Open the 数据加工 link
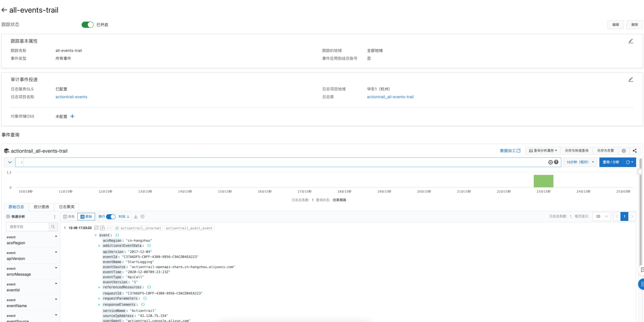The height and width of the screenshot is (322, 644). click(510, 151)
